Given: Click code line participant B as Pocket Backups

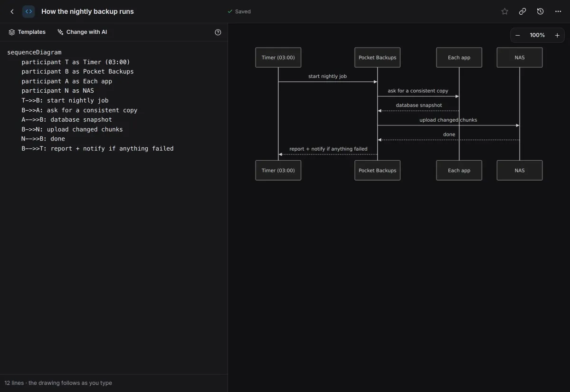Looking at the screenshot, I should 77,71.
